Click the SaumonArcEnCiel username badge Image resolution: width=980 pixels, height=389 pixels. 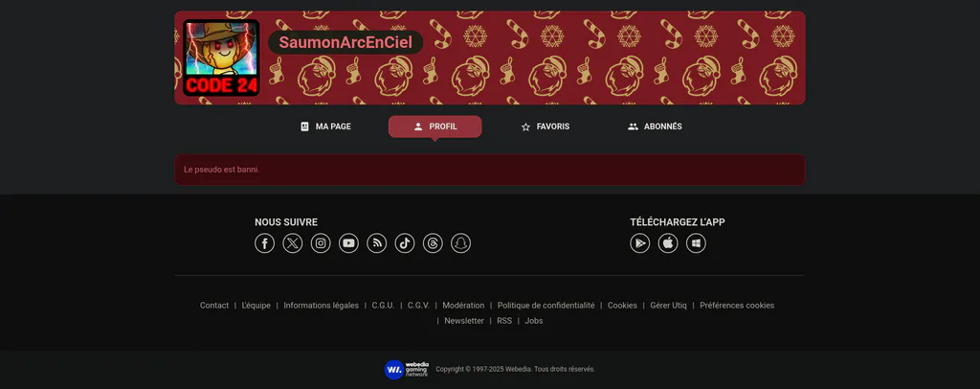click(x=345, y=42)
